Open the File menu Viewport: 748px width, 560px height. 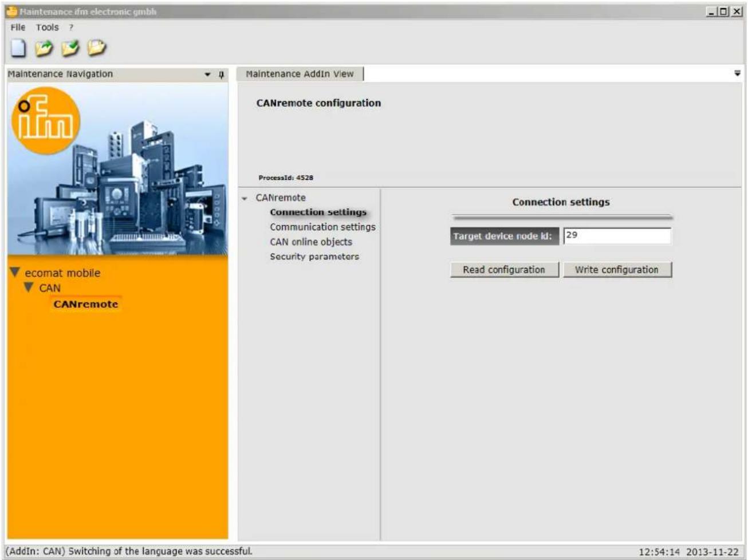tap(18, 27)
